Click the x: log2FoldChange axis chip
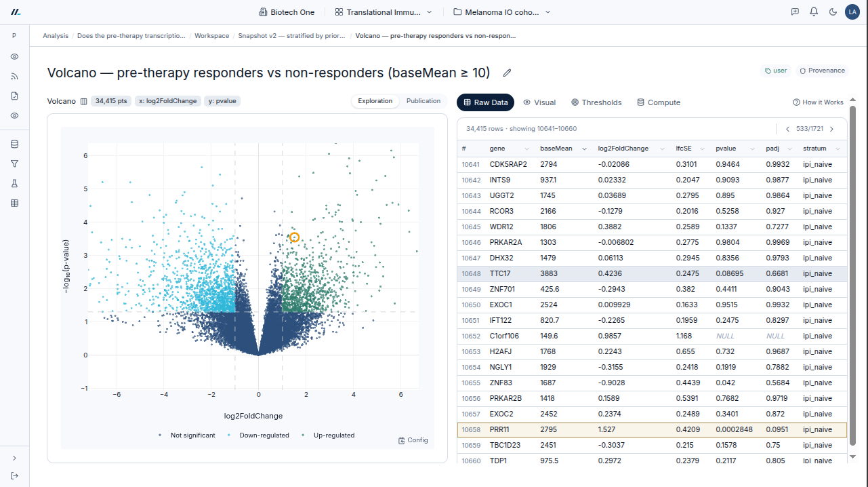Image resolution: width=868 pixels, height=487 pixels. (x=167, y=101)
